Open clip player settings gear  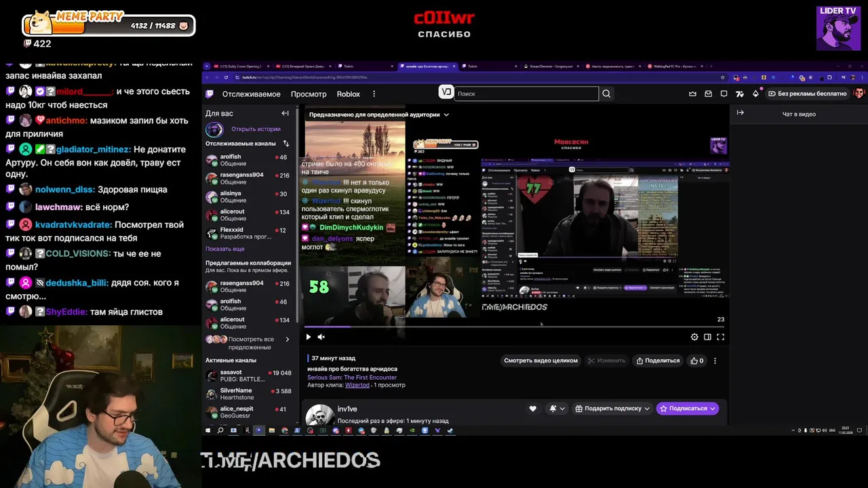pyautogui.click(x=694, y=337)
